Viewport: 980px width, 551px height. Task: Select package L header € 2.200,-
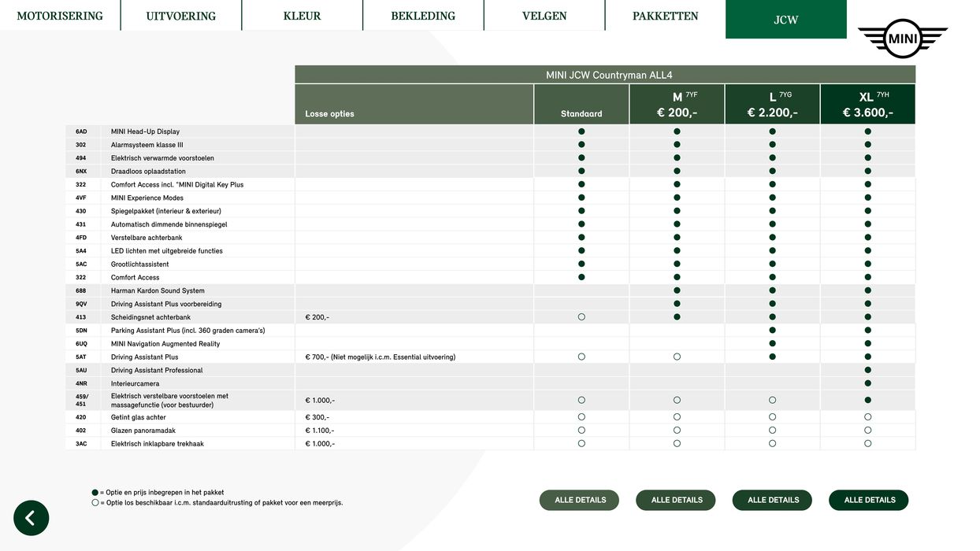point(772,105)
